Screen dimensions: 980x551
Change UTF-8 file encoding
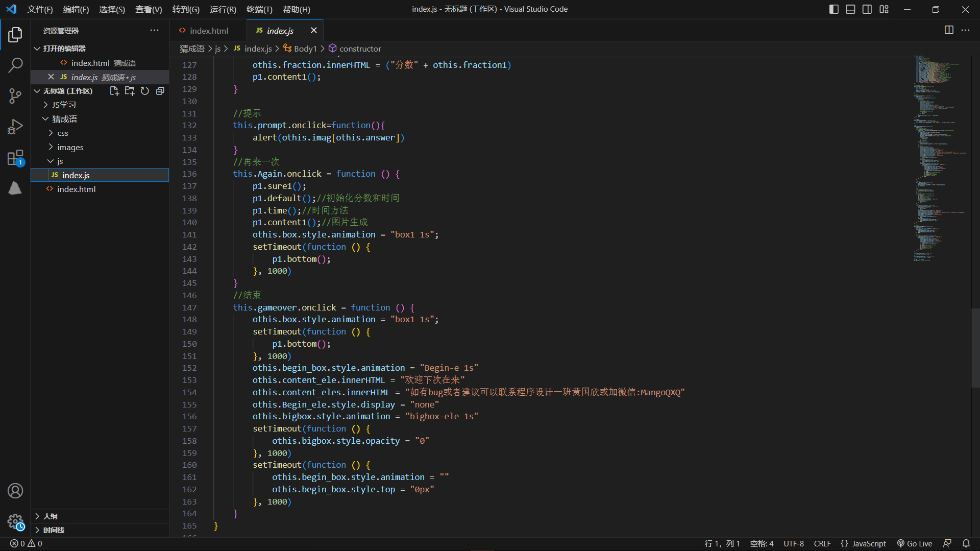(x=794, y=544)
